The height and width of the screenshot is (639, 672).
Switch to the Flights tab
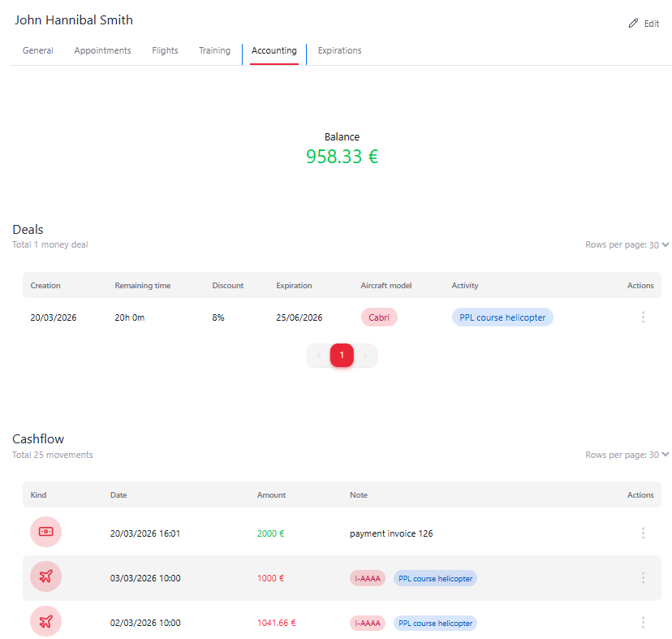coord(165,50)
